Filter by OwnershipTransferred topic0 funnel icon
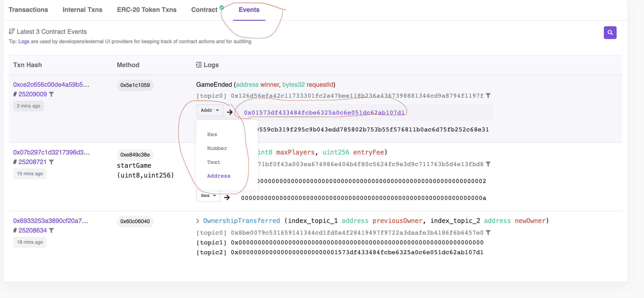Image resolution: width=644 pixels, height=298 pixels. [488, 233]
